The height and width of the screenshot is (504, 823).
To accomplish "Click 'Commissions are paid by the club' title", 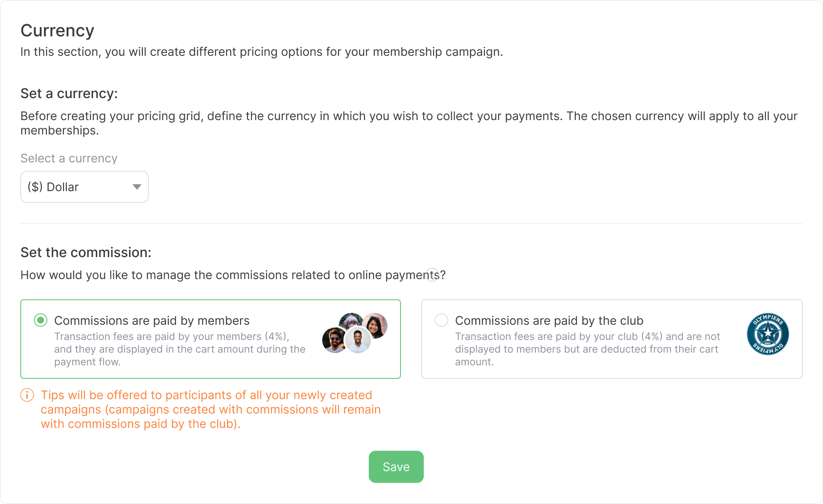I will (549, 320).
